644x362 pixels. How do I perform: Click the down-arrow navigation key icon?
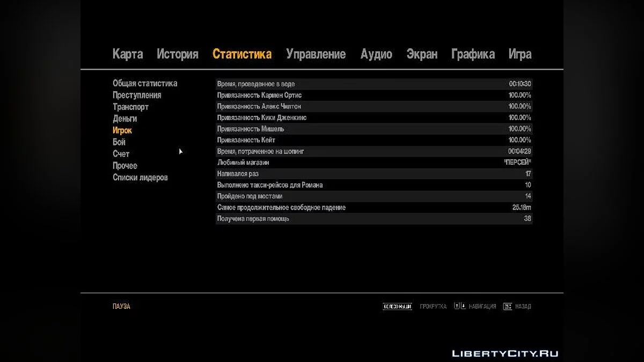(x=464, y=306)
